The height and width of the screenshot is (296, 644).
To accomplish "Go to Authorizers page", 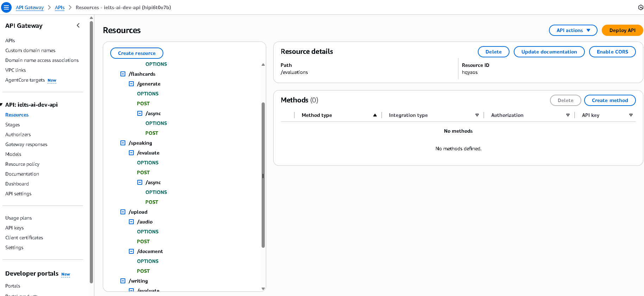I will click(x=18, y=134).
